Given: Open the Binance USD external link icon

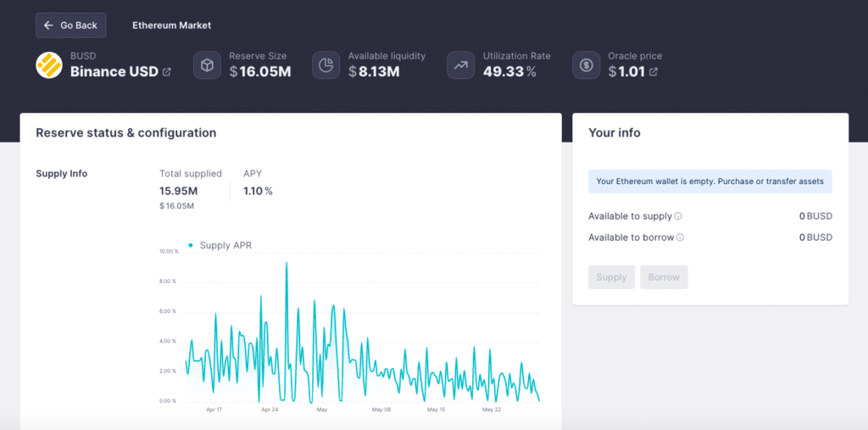Looking at the screenshot, I should click(x=167, y=72).
